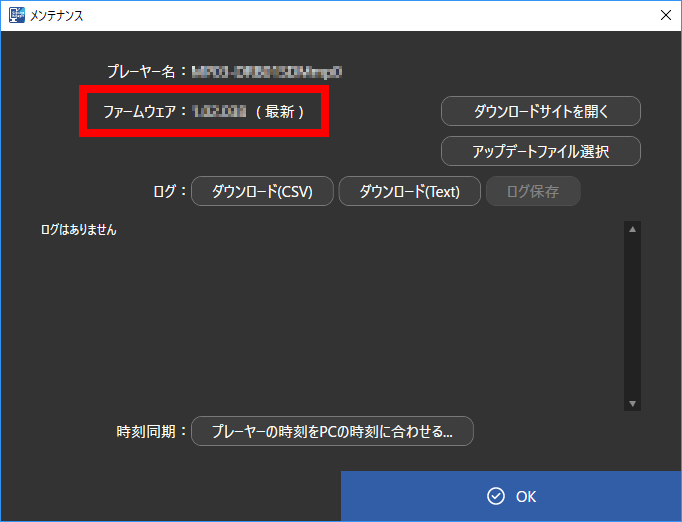This screenshot has height=522, width=682.
Task: Click the ログはありません message in the log
Action: [78, 230]
